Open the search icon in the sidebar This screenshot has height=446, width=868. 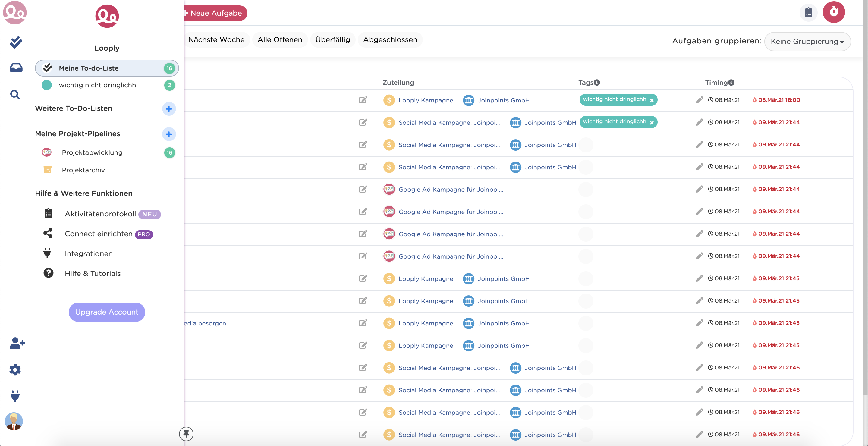coord(15,95)
